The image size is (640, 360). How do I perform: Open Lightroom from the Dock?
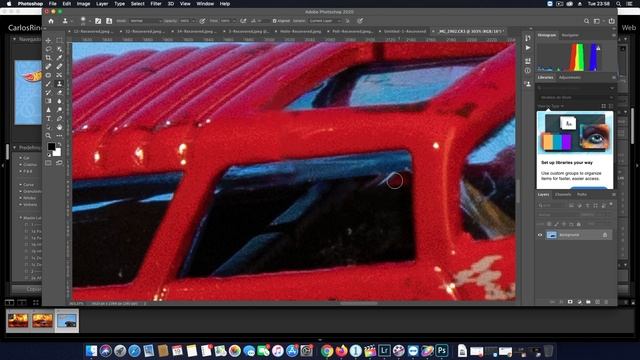click(384, 350)
